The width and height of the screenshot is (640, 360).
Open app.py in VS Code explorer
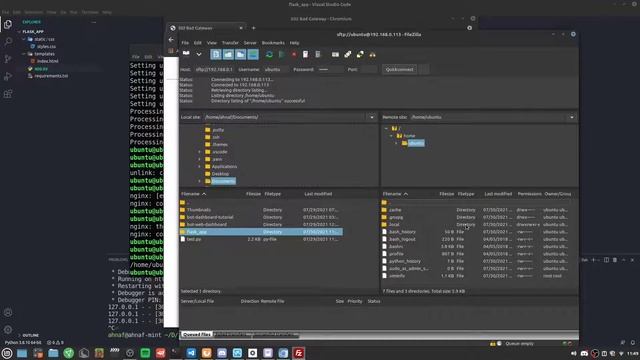tap(41, 69)
